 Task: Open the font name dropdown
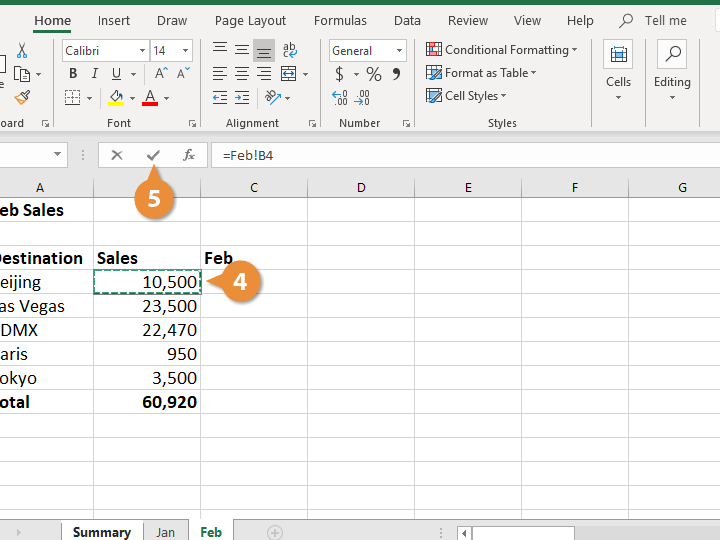click(x=142, y=51)
